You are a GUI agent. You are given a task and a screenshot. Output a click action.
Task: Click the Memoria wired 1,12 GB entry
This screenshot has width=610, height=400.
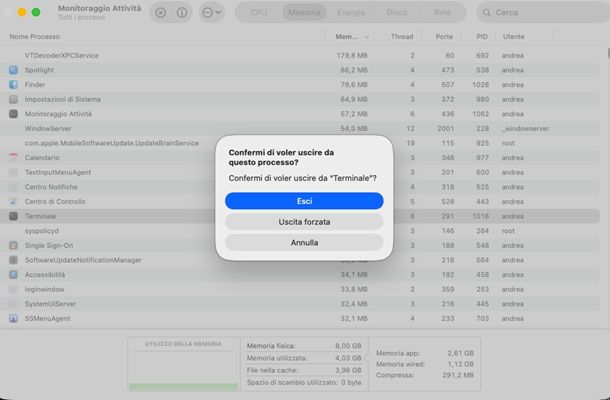coord(425,364)
